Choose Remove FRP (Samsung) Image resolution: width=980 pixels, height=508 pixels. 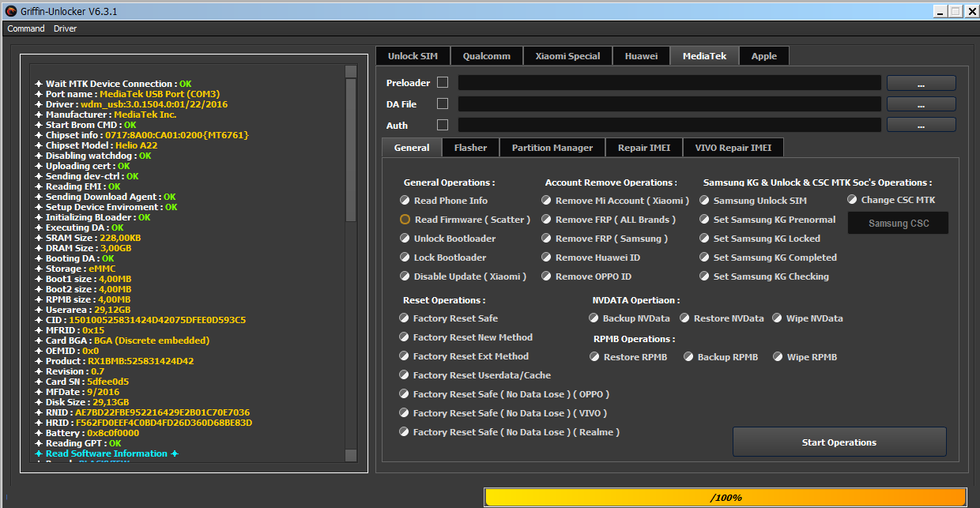click(605, 239)
